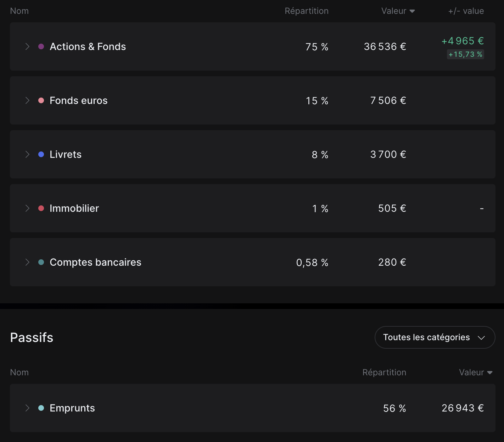The image size is (504, 442).
Task: Click the +15,73 % gain badge
Action: point(465,54)
